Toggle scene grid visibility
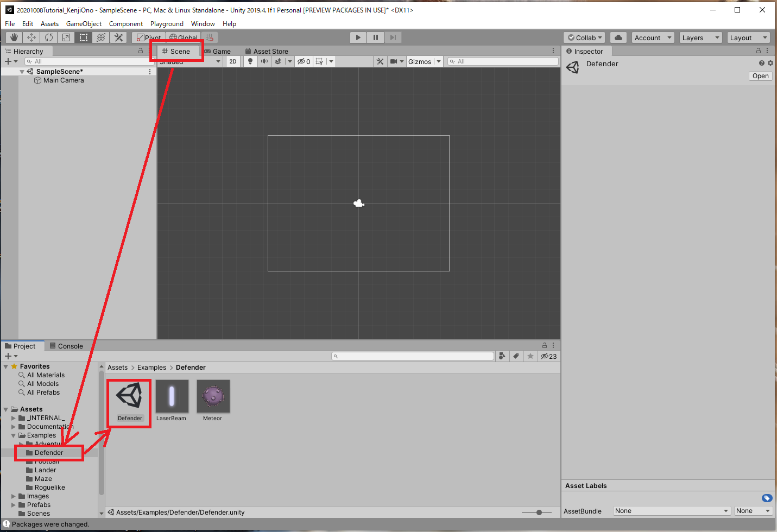The image size is (777, 532). point(319,61)
